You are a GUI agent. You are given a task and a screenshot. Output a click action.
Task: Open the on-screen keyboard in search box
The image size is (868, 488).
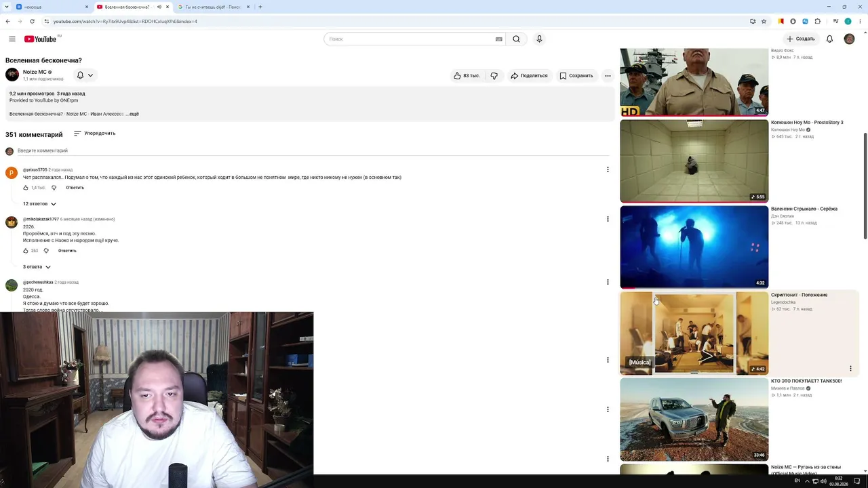tap(499, 39)
